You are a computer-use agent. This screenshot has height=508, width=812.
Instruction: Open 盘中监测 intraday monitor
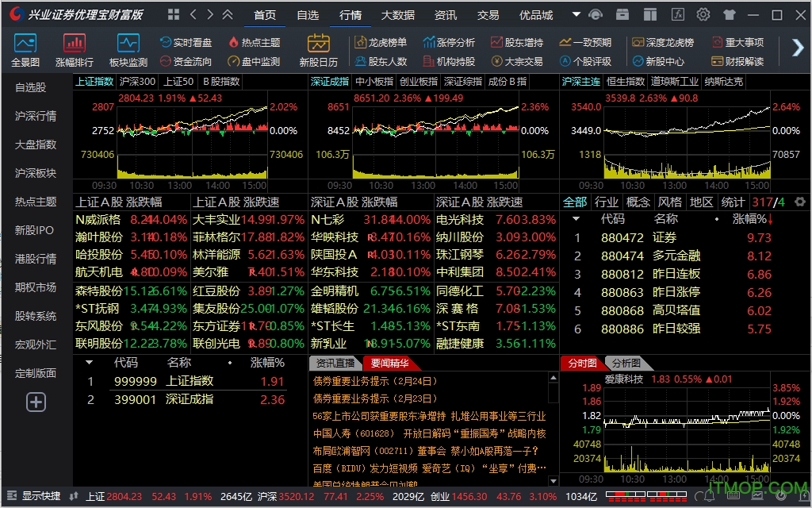click(x=255, y=62)
